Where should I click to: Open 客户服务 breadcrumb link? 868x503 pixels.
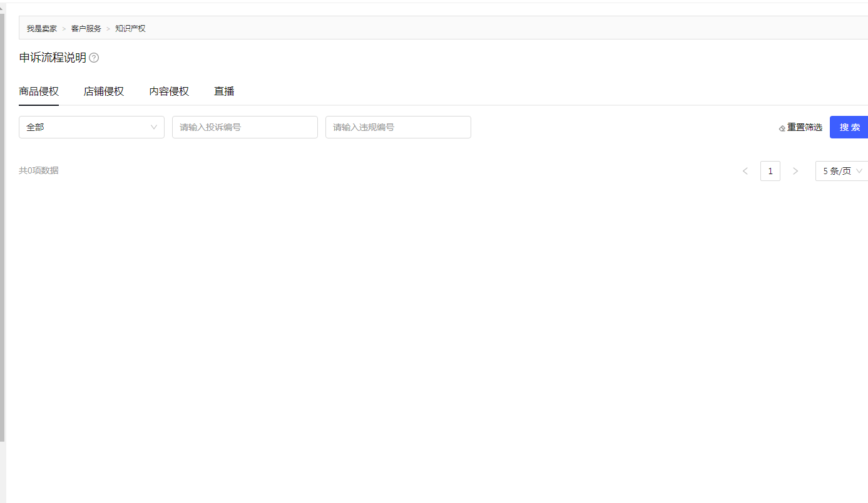[x=86, y=29]
